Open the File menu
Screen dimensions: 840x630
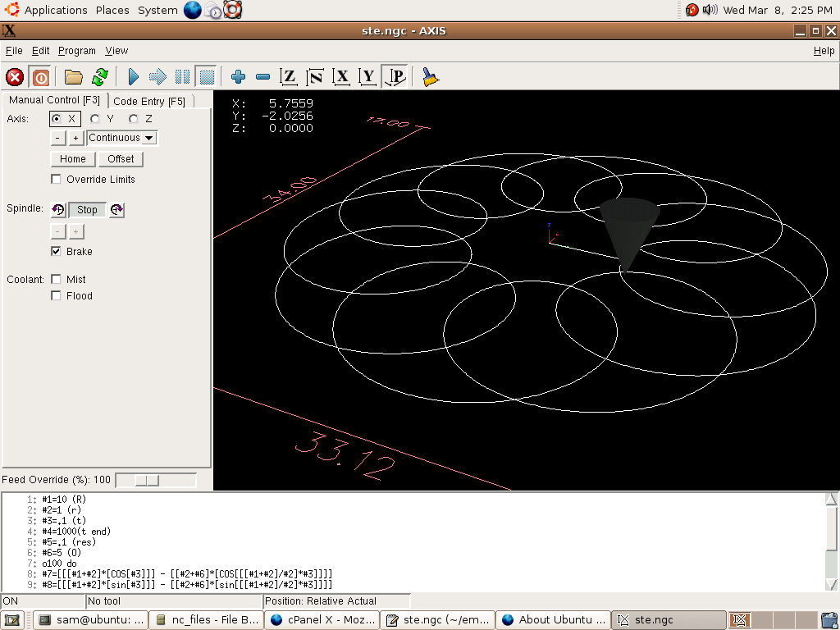[x=14, y=50]
